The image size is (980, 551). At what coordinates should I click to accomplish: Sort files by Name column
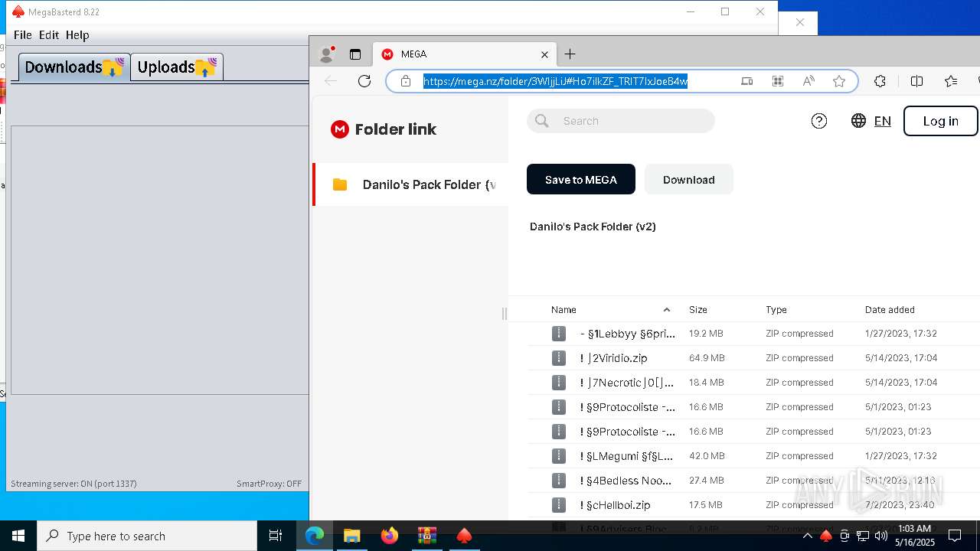(563, 309)
